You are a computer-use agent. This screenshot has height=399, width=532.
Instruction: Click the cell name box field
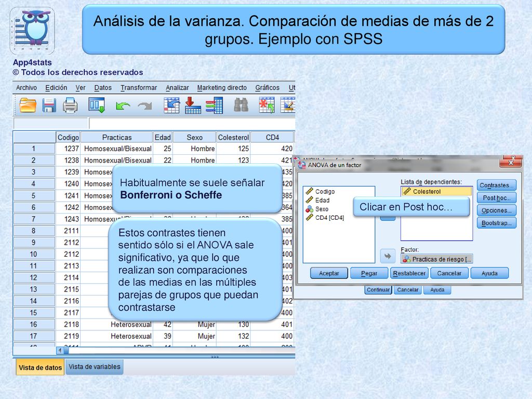(51, 123)
